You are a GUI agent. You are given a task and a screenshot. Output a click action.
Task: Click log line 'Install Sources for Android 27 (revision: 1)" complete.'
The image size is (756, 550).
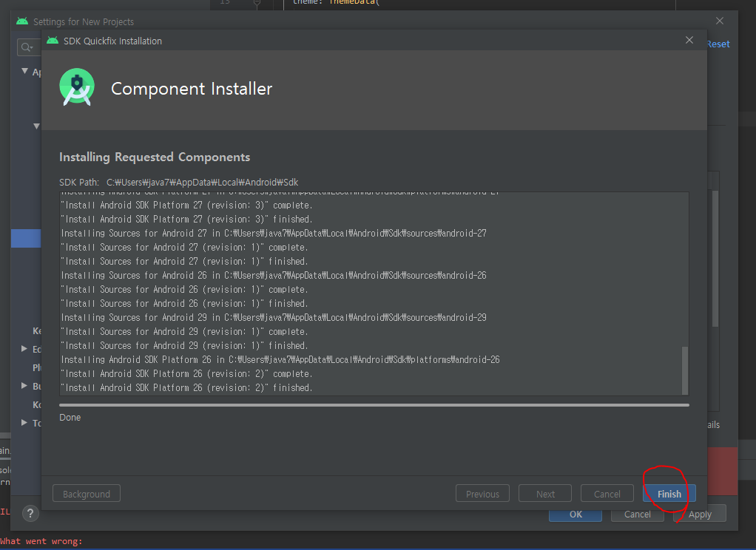(184, 248)
